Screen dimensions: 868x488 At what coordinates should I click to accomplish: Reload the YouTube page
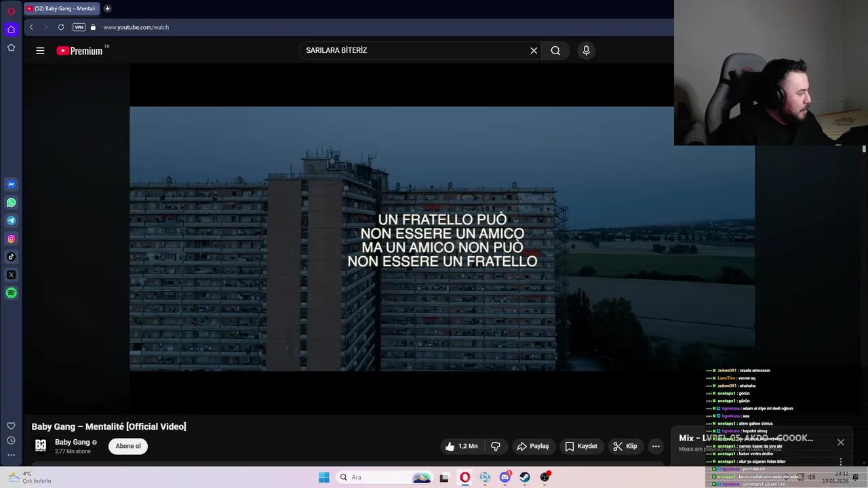click(x=61, y=27)
